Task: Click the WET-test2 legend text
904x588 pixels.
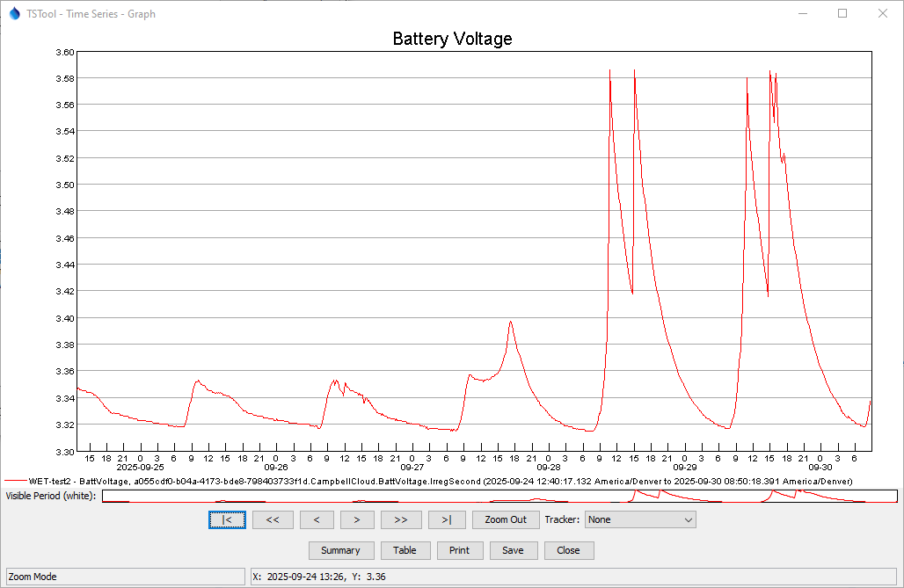Action: [x=440, y=482]
